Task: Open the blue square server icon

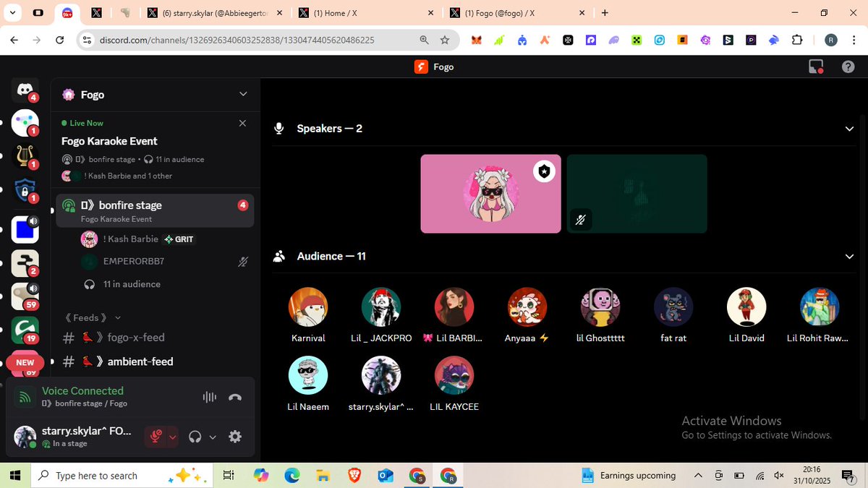Action: (x=25, y=230)
